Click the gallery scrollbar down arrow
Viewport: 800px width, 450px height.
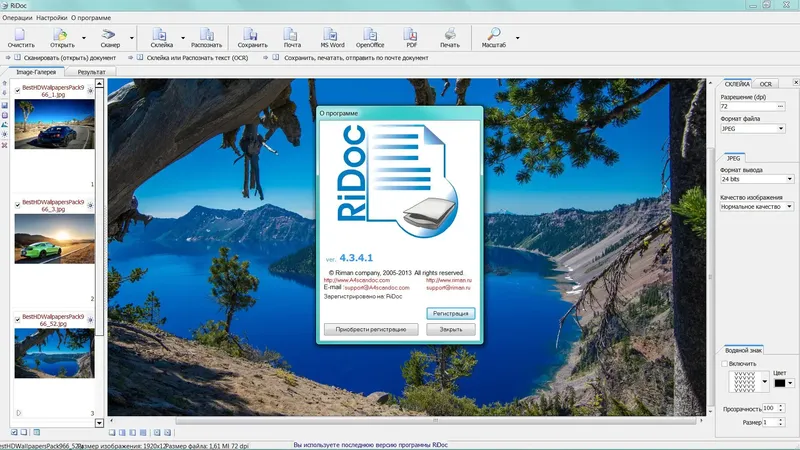pos(99,423)
